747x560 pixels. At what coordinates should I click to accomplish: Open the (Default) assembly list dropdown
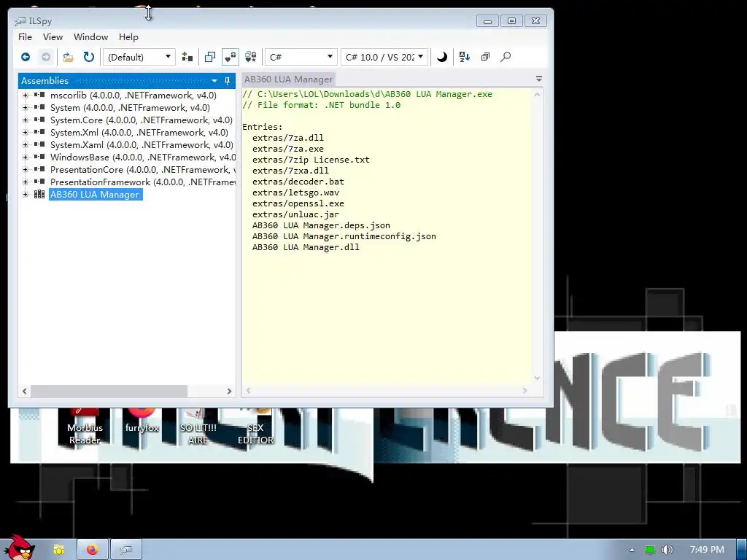pos(139,57)
